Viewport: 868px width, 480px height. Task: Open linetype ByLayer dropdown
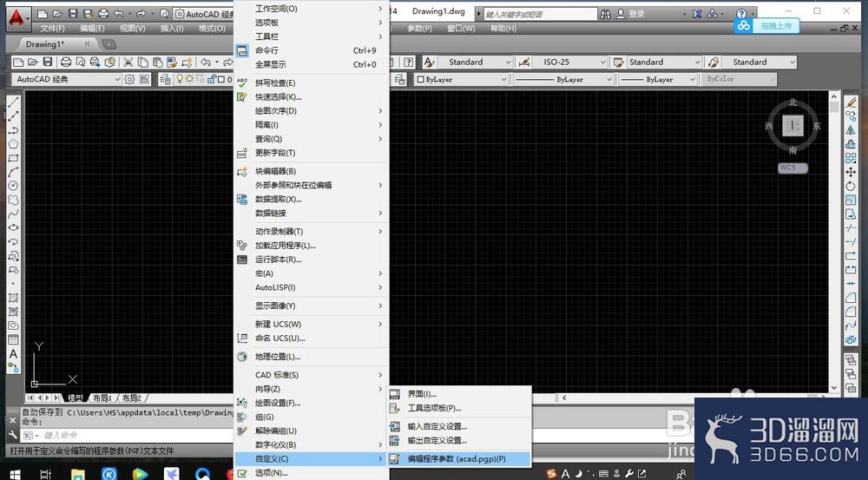563,79
